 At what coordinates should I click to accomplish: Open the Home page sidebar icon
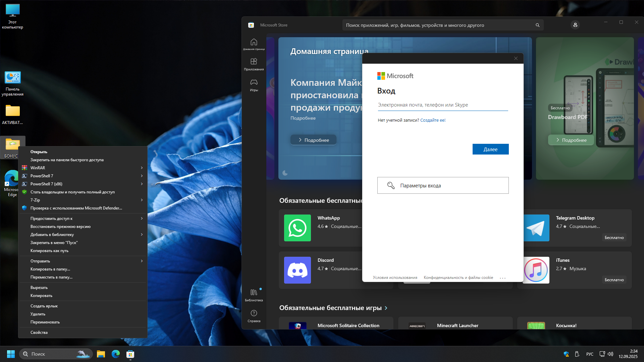[254, 44]
